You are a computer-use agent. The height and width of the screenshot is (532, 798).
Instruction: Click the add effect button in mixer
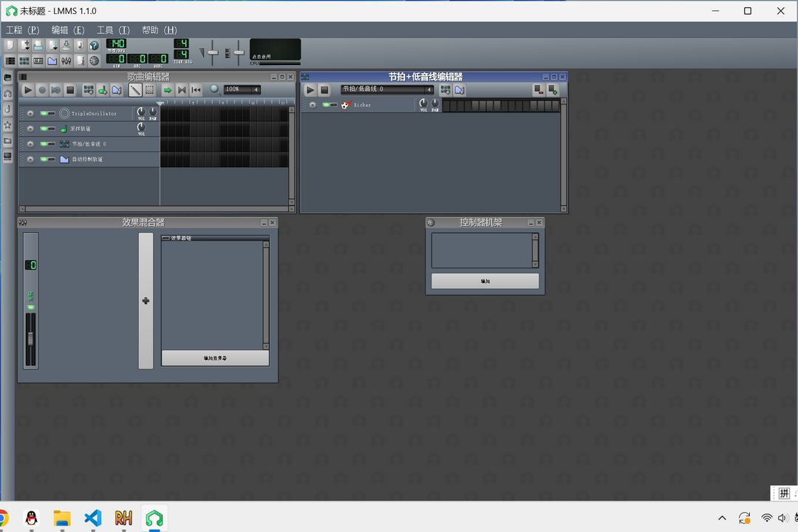pyautogui.click(x=215, y=358)
